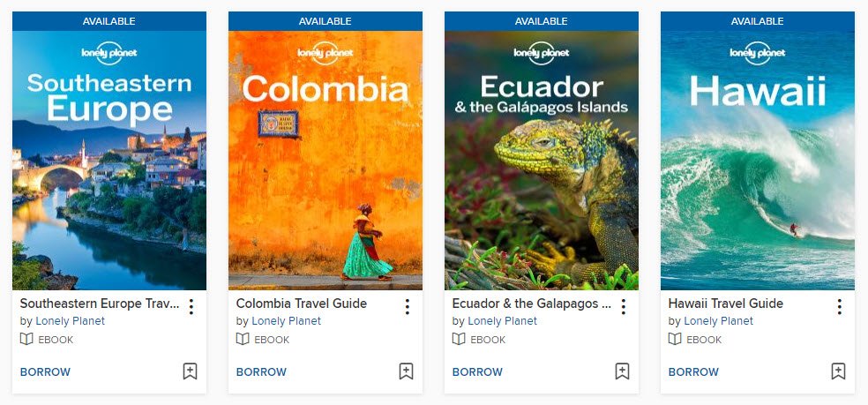Open three-dot menu for Colombia Travel Guide
The width and height of the screenshot is (868, 405).
(x=407, y=306)
